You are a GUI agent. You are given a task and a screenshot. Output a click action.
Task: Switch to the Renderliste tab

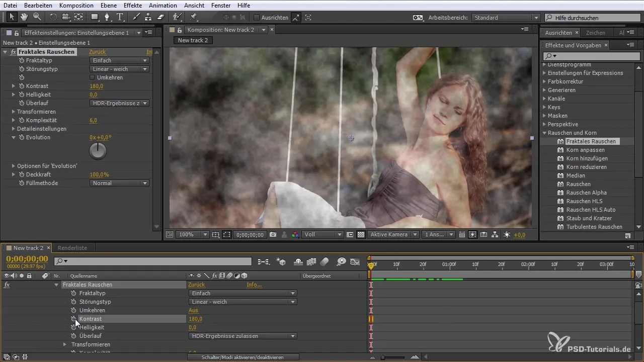[72, 248]
